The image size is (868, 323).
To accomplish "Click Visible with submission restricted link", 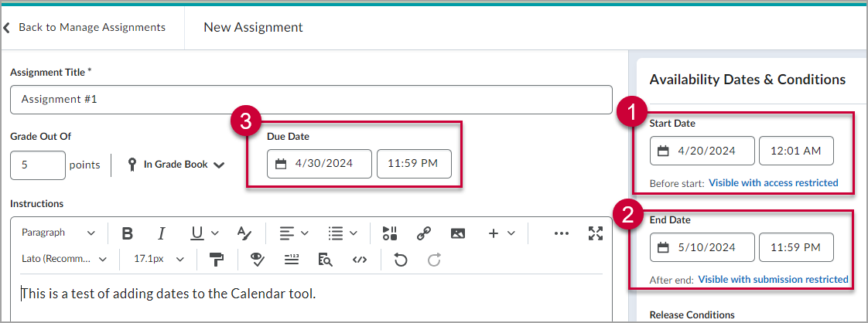I will (774, 279).
